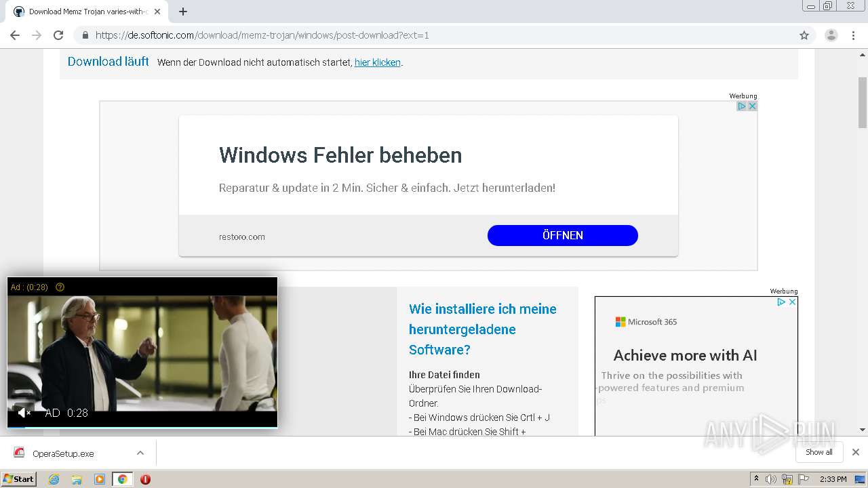Expand OperaSetup.exe download options chevron
This screenshot has width=868, height=488.
coord(140,453)
